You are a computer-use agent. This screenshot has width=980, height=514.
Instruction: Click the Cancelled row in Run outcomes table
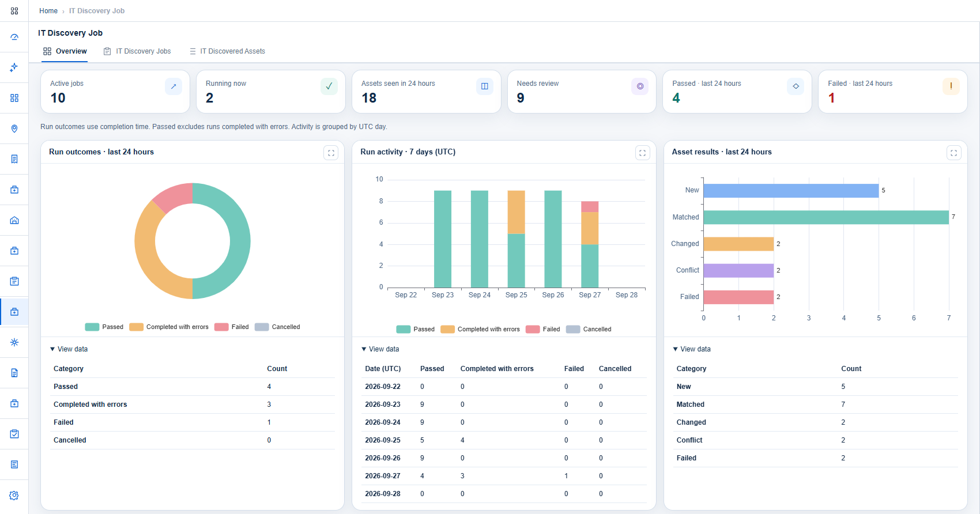pyautogui.click(x=193, y=440)
